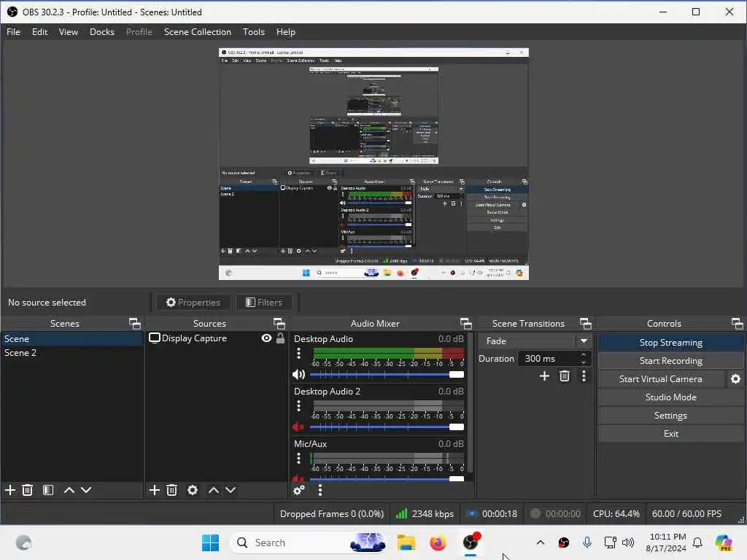This screenshot has height=560, width=747.
Task: Add a scene transition with plus icon
Action: click(544, 376)
